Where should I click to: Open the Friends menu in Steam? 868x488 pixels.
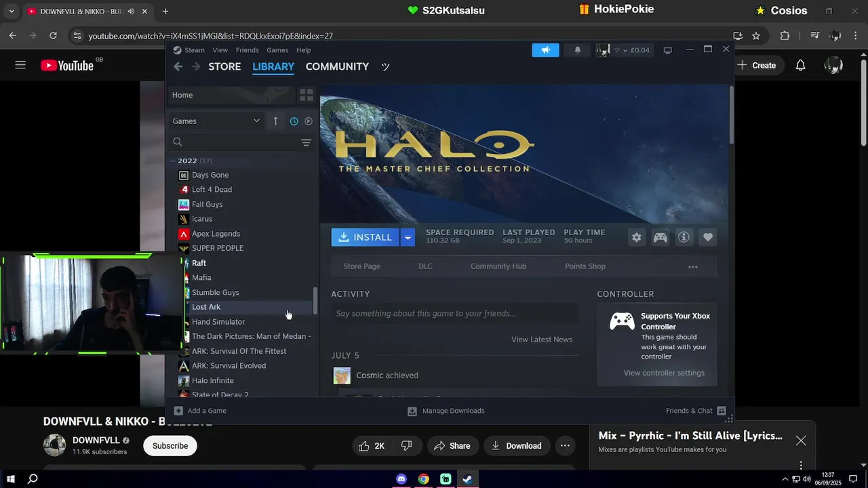[x=247, y=50]
